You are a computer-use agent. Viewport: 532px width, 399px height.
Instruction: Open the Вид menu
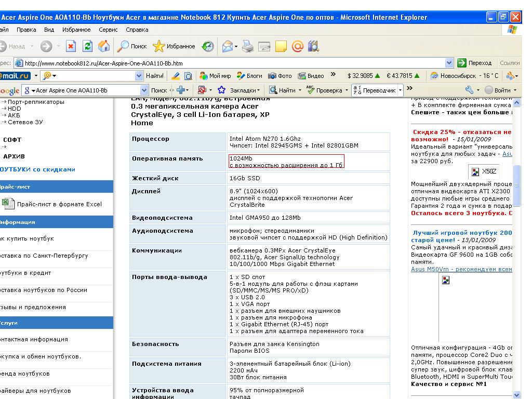tap(49, 30)
